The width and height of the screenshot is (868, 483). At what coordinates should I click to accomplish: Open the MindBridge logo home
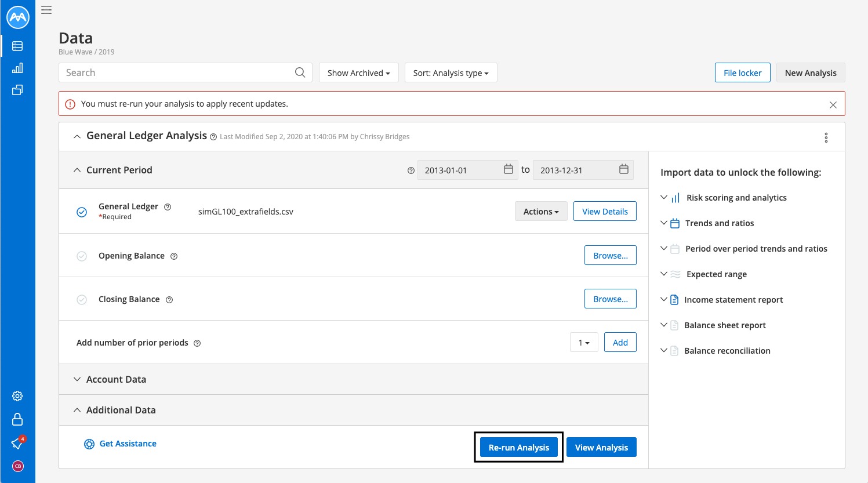pos(18,17)
